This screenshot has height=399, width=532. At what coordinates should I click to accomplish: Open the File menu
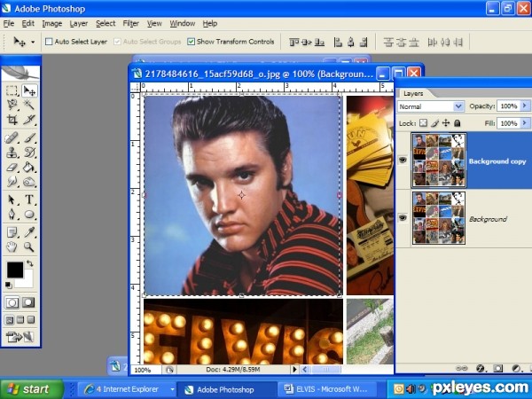(x=9, y=23)
